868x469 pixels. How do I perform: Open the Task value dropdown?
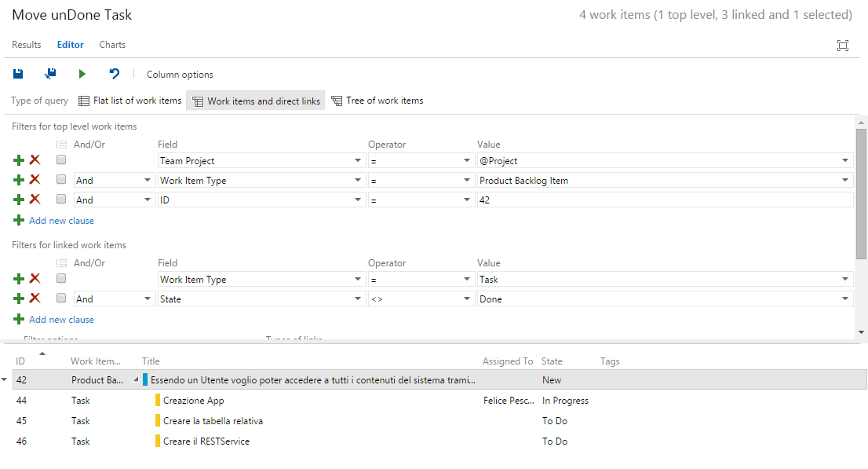coord(844,280)
